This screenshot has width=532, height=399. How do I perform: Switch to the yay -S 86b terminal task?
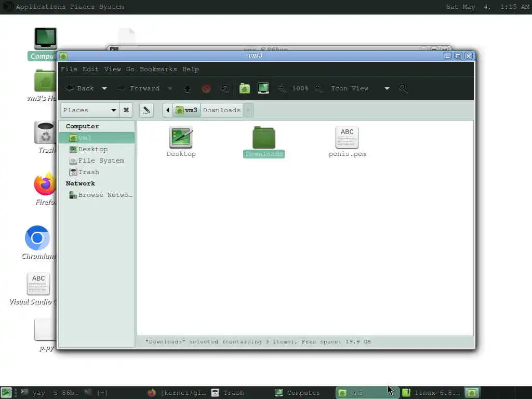point(50,393)
